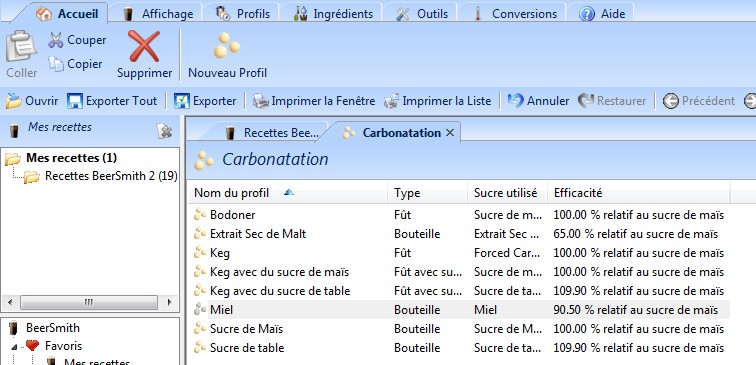Click the red Supprimer X icon
This screenshot has width=756, height=365.
[x=144, y=46]
